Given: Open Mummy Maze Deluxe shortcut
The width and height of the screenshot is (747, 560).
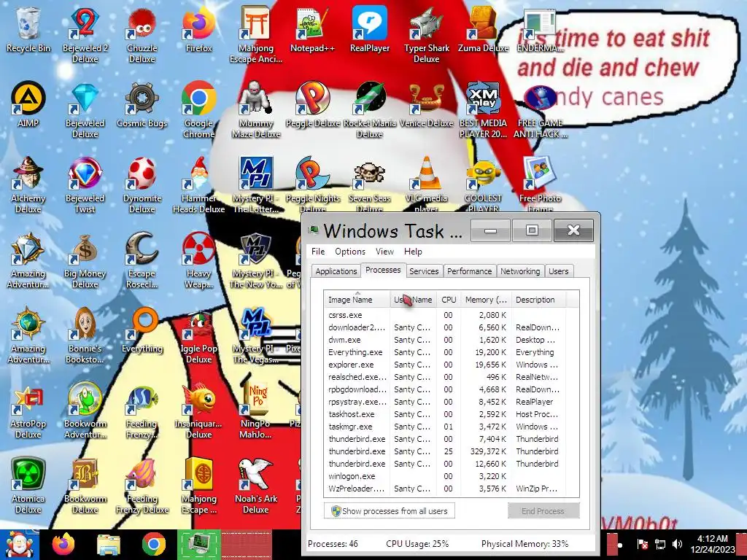Looking at the screenshot, I should (x=256, y=111).
